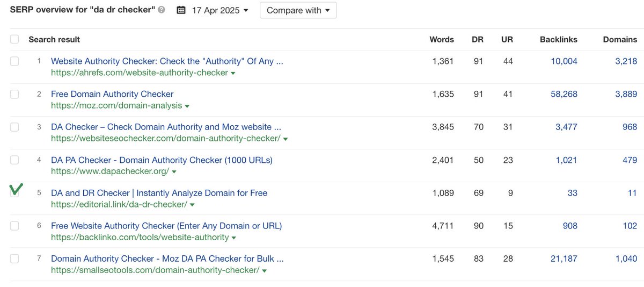Check the box for the websiteseochecker.com result
Viewport: 644px width, 287px height.
(14, 127)
